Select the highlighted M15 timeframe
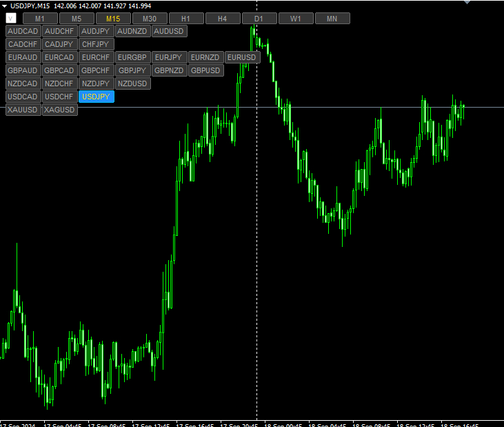The width and height of the screenshot is (504, 427). 113,19
